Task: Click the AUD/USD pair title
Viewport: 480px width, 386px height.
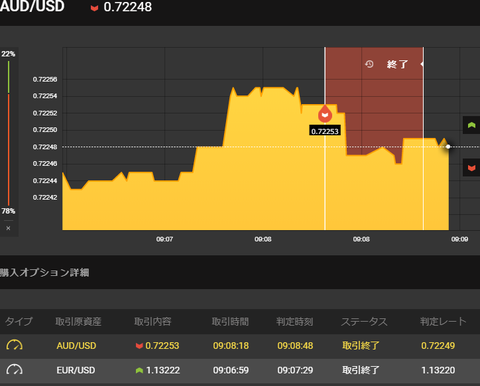Action: [x=32, y=6]
